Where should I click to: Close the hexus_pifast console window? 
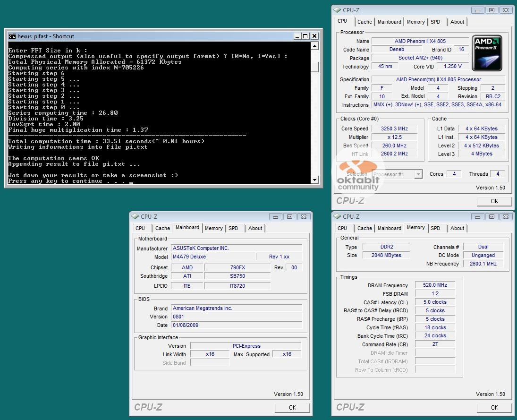coord(314,36)
